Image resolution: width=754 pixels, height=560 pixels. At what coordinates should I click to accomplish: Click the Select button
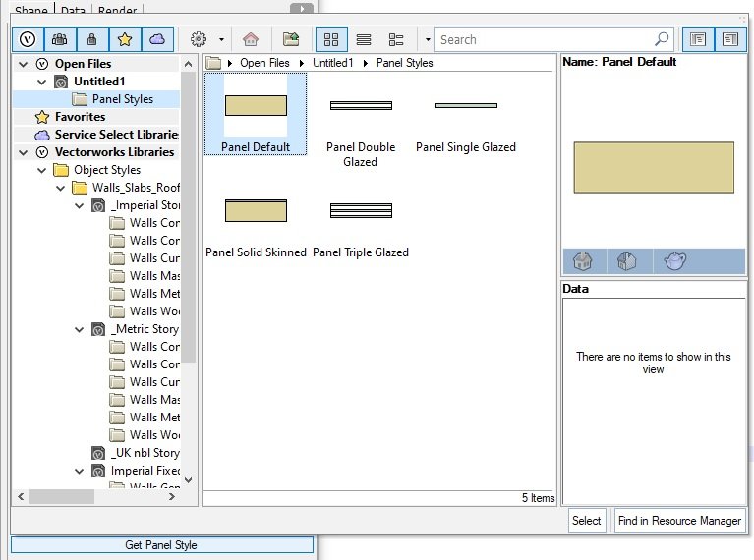[586, 521]
